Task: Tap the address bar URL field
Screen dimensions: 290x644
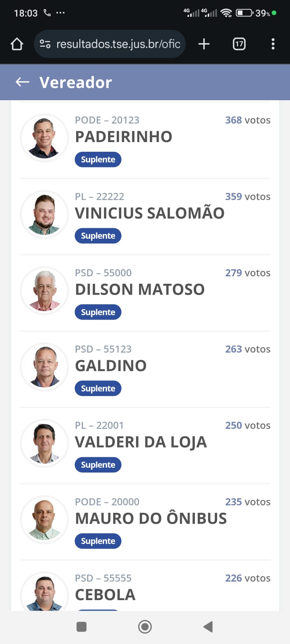Action: pos(118,44)
